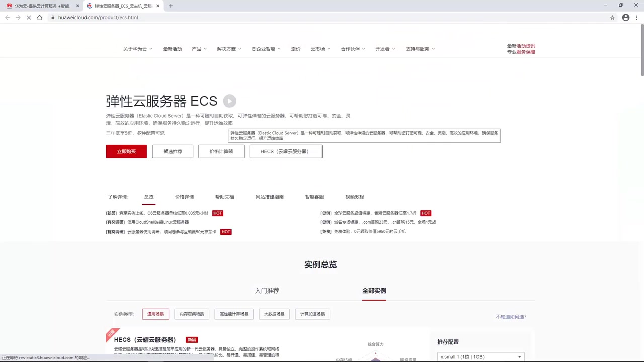Open the 价格计算器 button

coord(221,151)
